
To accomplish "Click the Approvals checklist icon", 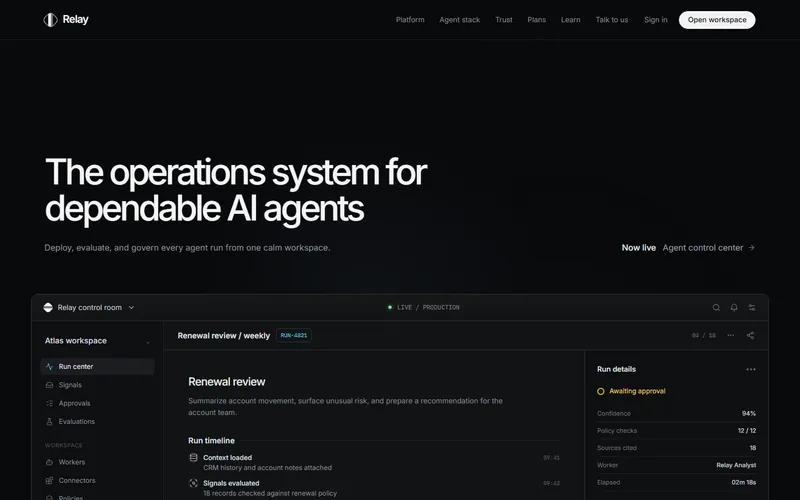I will (49, 404).
